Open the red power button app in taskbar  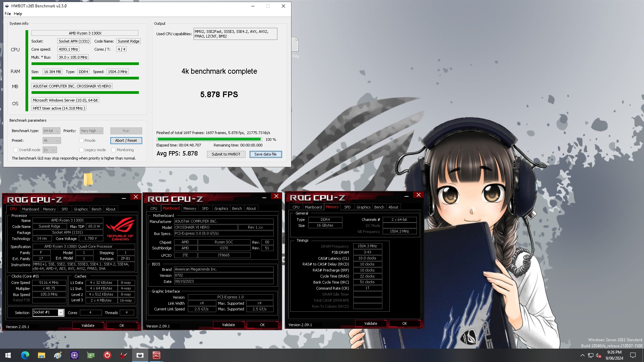pos(107,355)
